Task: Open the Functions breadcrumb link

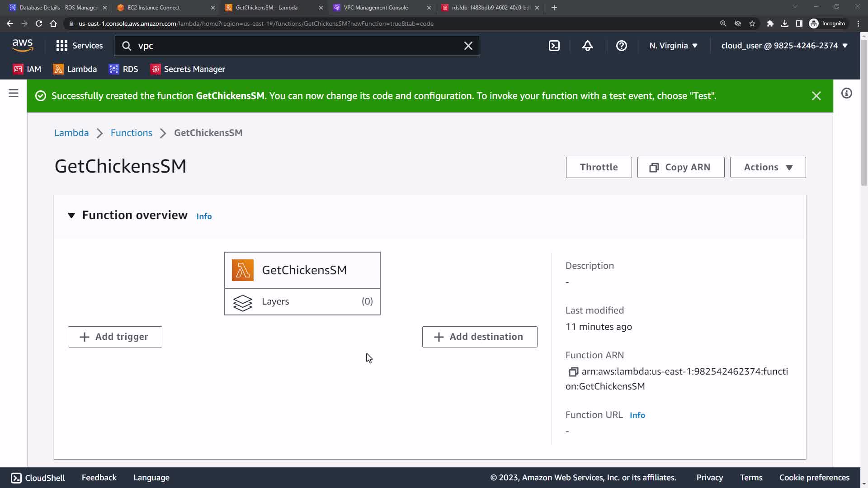Action: (131, 133)
